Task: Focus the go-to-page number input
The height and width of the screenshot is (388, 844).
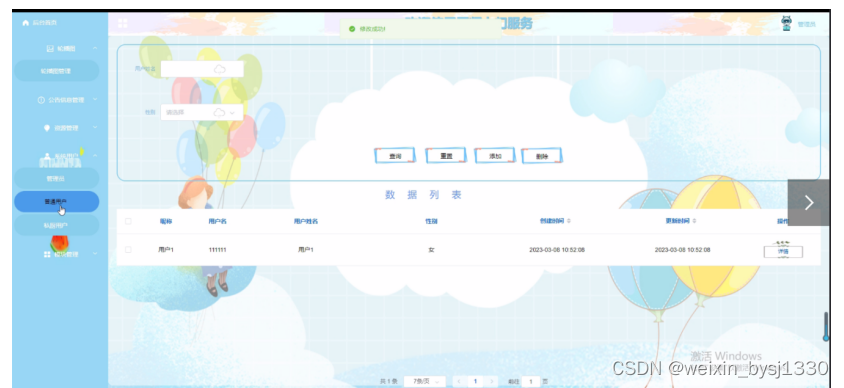Action: [x=531, y=382]
